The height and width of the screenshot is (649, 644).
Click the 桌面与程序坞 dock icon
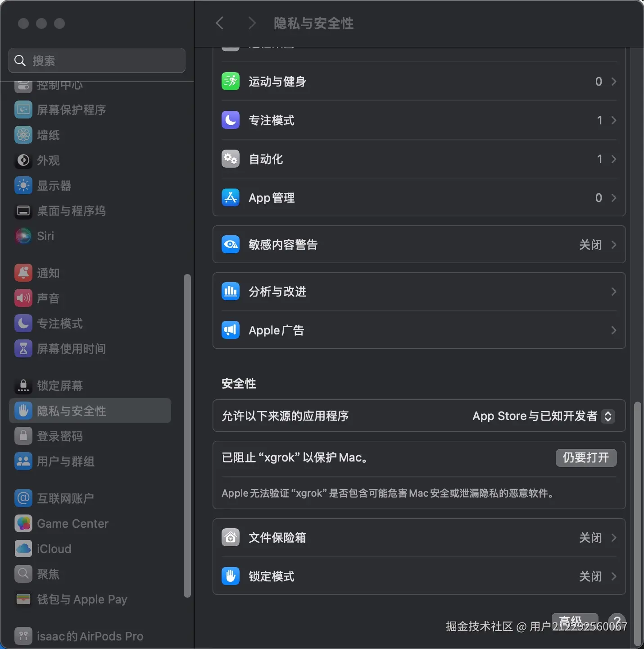point(23,210)
